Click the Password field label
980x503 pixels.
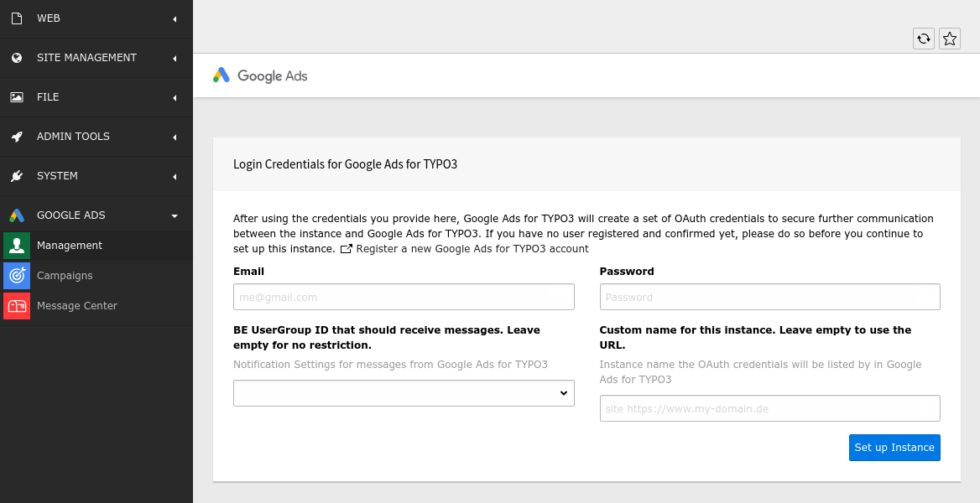pyautogui.click(x=627, y=271)
